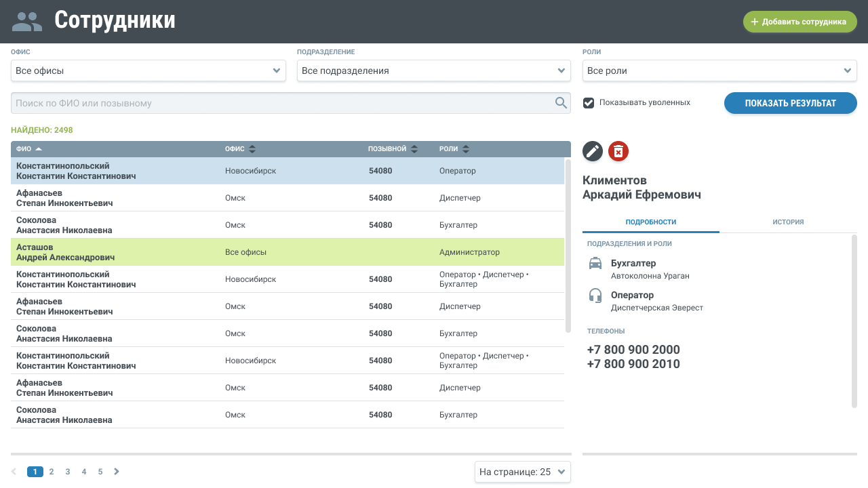The width and height of the screenshot is (868, 488).
Task: Click the pencil edit employee icon
Action: 593,151
